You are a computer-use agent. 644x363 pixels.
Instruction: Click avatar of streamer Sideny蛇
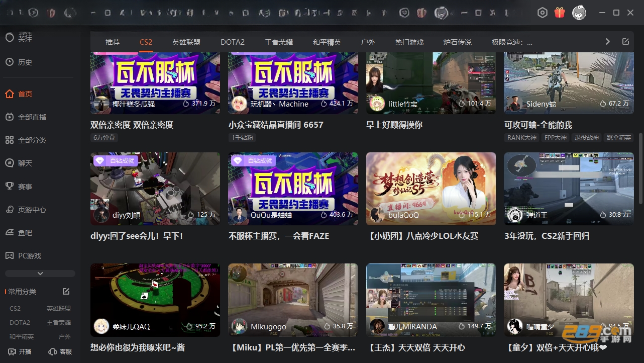(x=514, y=104)
